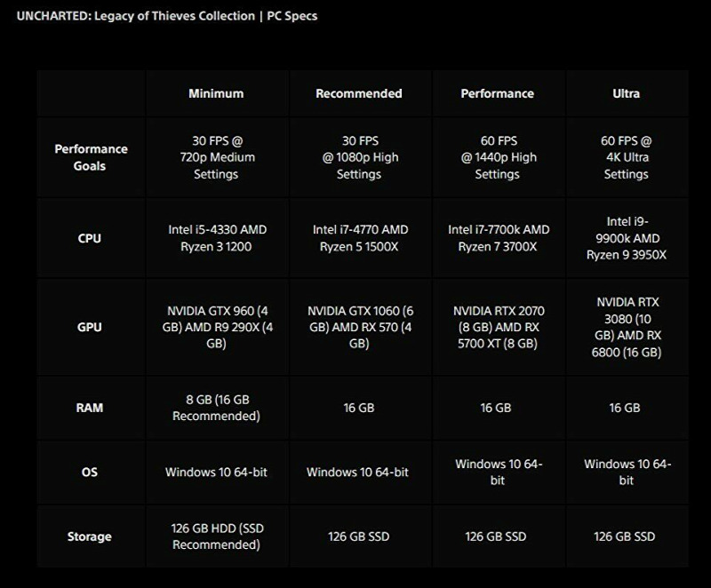
Task: Select the GPU row label
Action: (x=90, y=327)
